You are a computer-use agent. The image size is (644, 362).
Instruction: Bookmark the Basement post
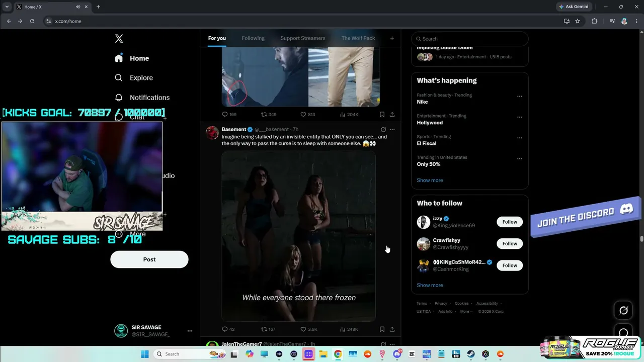382,329
